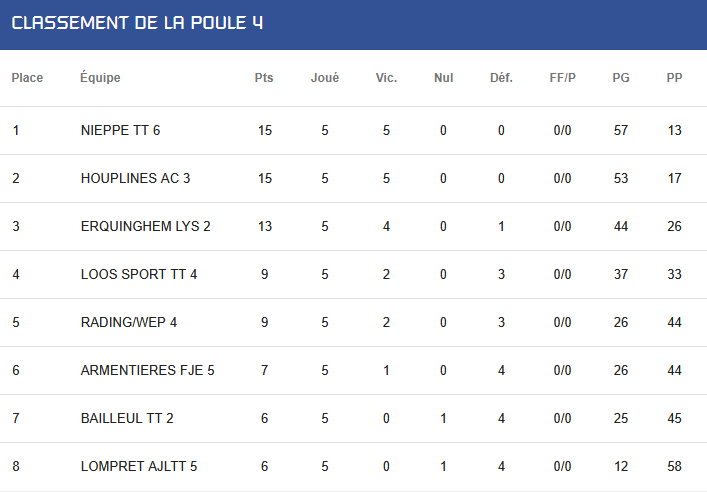
Task: Click the Nul column header
Action: pos(443,78)
